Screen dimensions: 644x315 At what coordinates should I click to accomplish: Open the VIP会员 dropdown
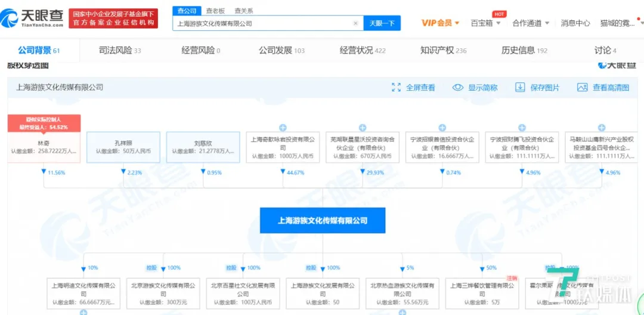point(441,23)
